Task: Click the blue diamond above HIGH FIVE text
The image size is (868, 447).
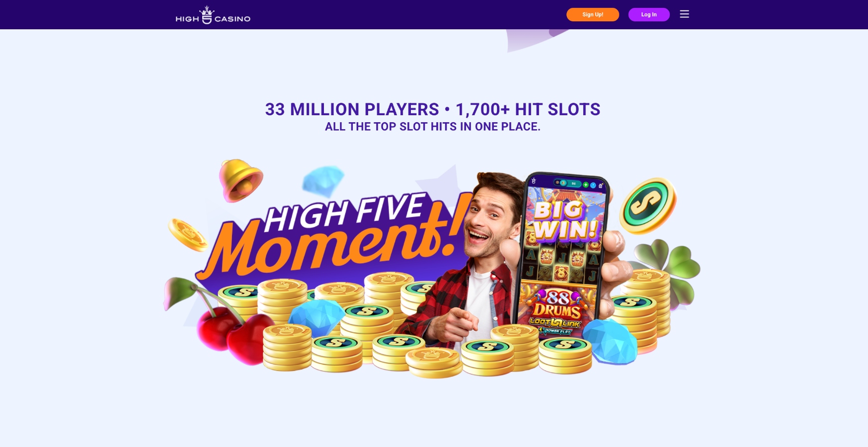Action: (x=323, y=180)
